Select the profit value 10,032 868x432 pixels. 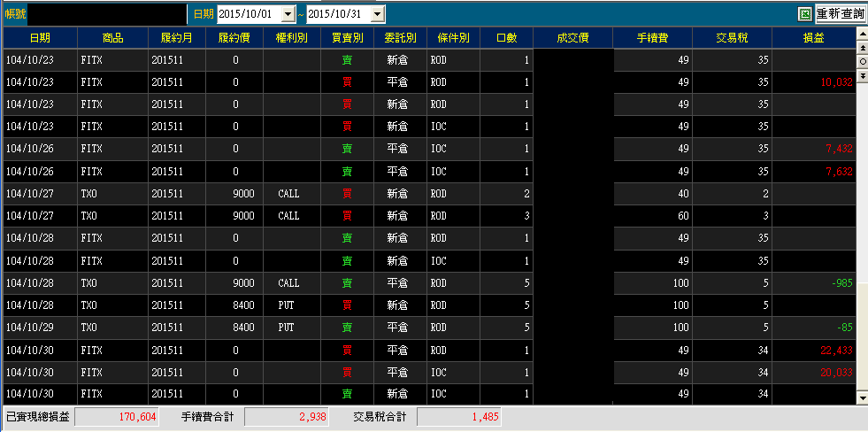point(836,82)
